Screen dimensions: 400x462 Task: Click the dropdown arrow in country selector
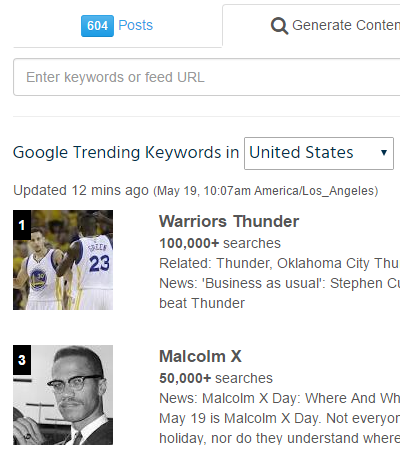[384, 153]
